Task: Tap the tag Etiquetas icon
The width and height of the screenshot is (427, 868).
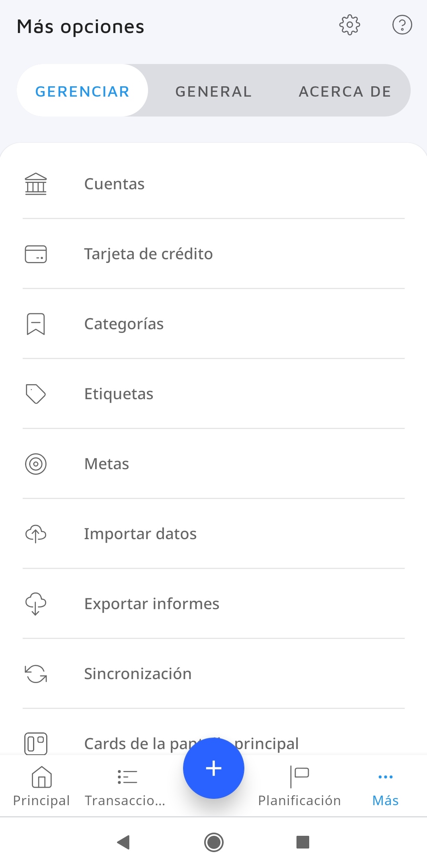Action: (36, 394)
